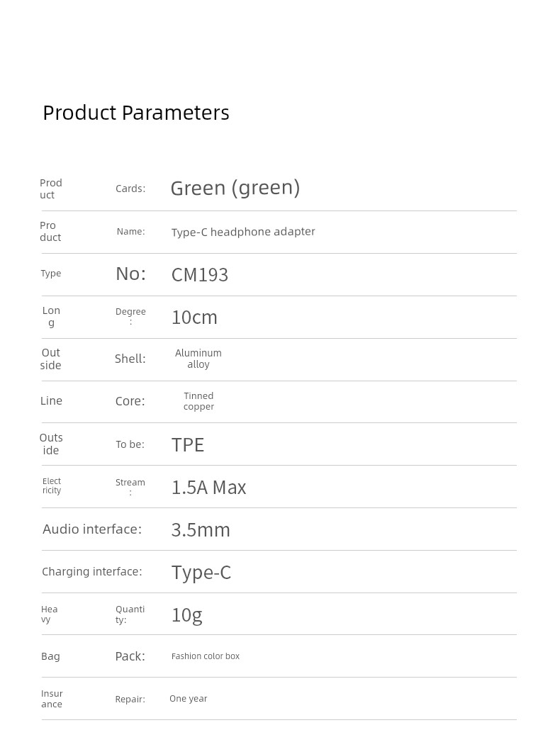This screenshot has width=560, height=730.
Task: Select the Repair: label
Action: coord(130,700)
